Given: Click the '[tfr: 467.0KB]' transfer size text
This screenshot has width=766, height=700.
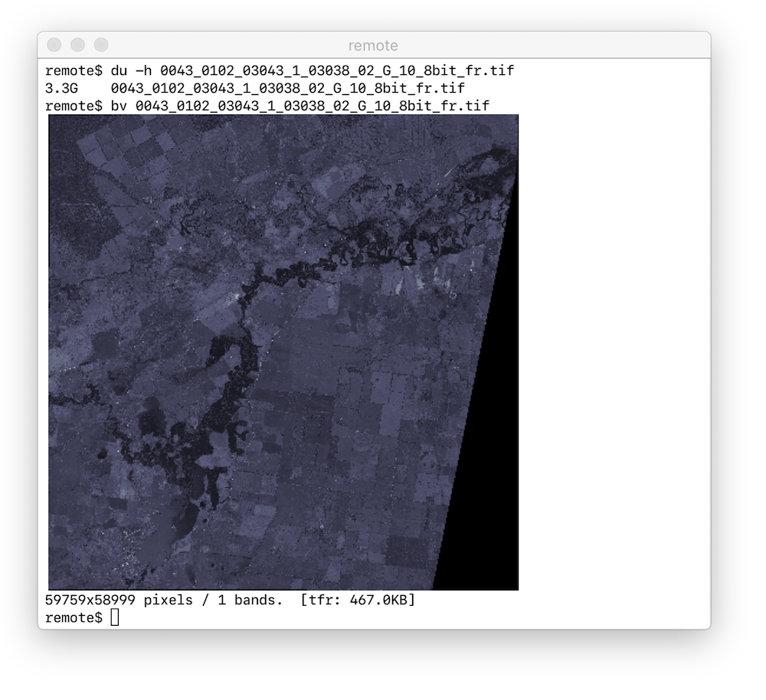Looking at the screenshot, I should tap(358, 600).
